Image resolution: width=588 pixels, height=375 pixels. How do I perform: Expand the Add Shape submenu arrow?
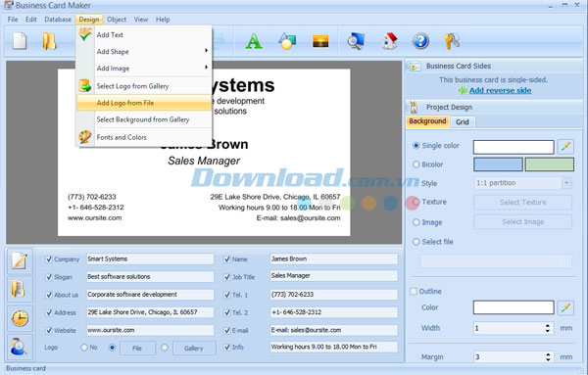[x=206, y=51]
